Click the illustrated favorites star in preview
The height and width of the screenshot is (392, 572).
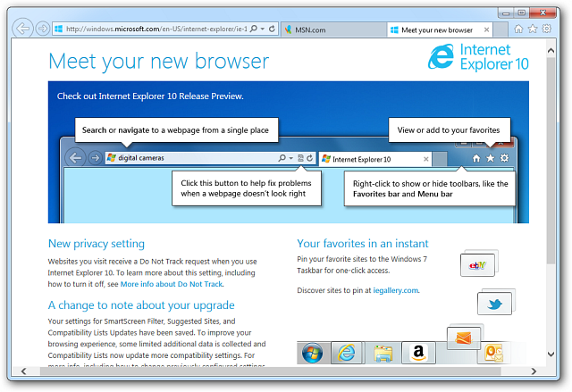tap(491, 158)
